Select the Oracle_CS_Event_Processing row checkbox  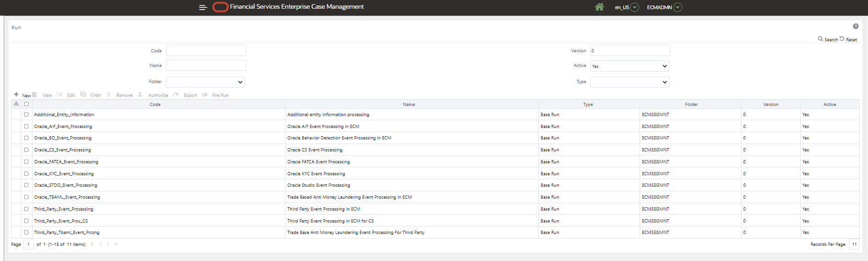point(27,150)
